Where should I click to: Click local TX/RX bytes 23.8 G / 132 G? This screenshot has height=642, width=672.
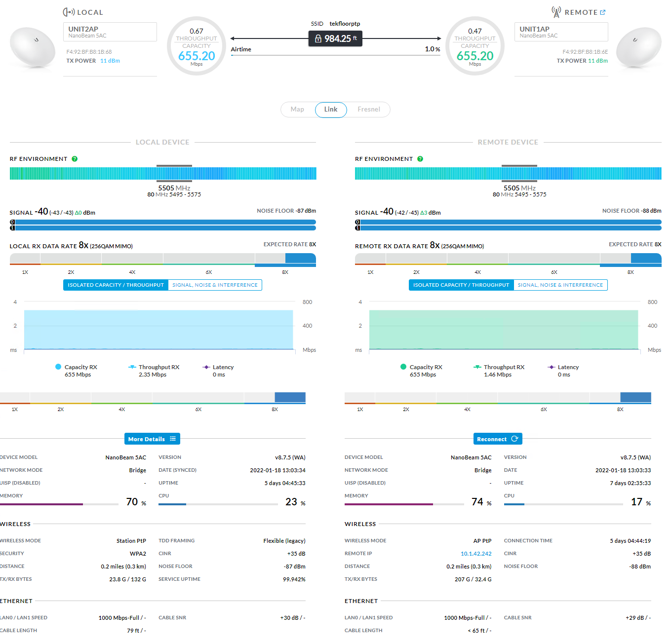click(x=127, y=579)
